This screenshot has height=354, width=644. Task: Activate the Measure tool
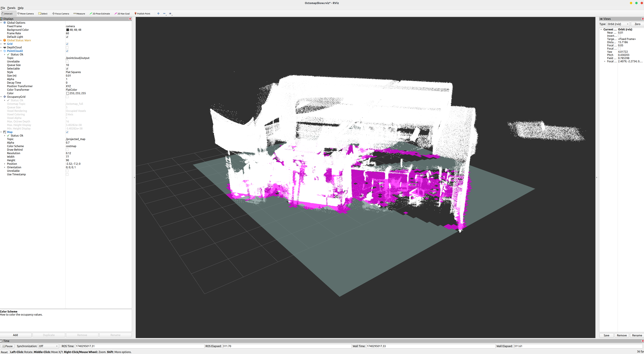(79, 14)
